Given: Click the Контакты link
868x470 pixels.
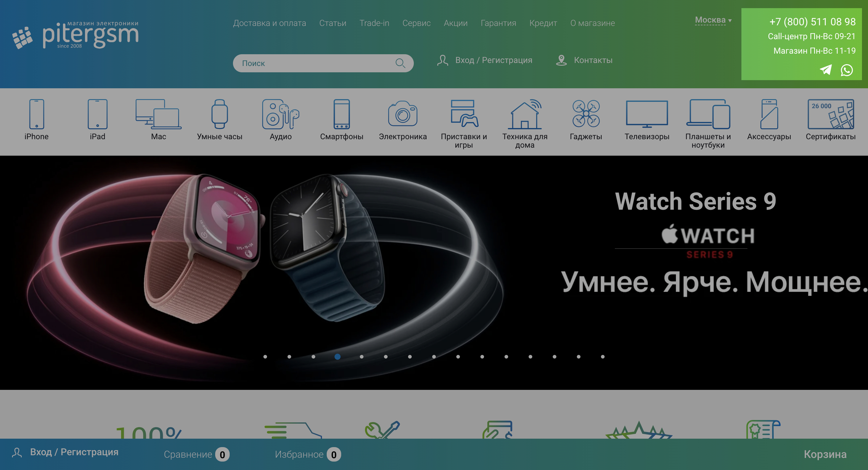Looking at the screenshot, I should [593, 60].
